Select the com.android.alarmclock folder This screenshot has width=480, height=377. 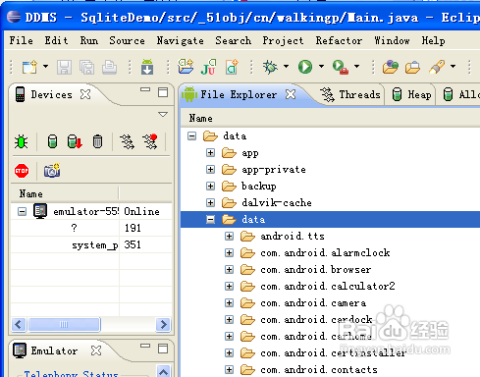pos(325,253)
